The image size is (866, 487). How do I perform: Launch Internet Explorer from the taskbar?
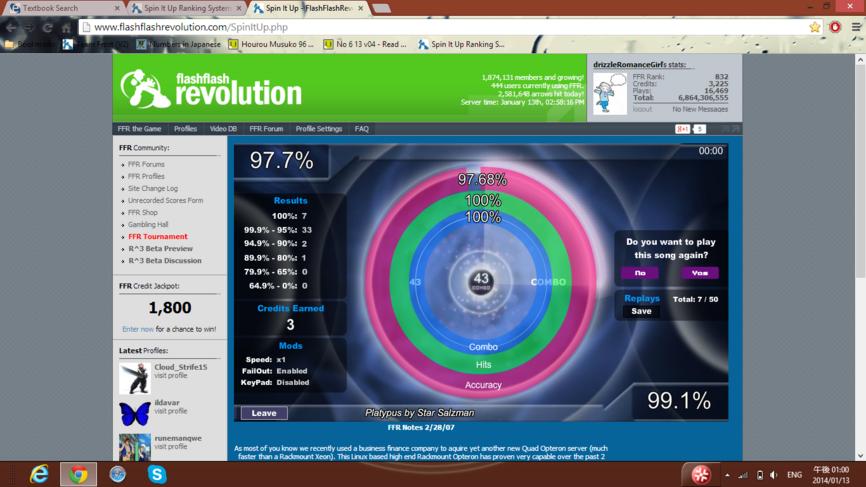[39, 474]
